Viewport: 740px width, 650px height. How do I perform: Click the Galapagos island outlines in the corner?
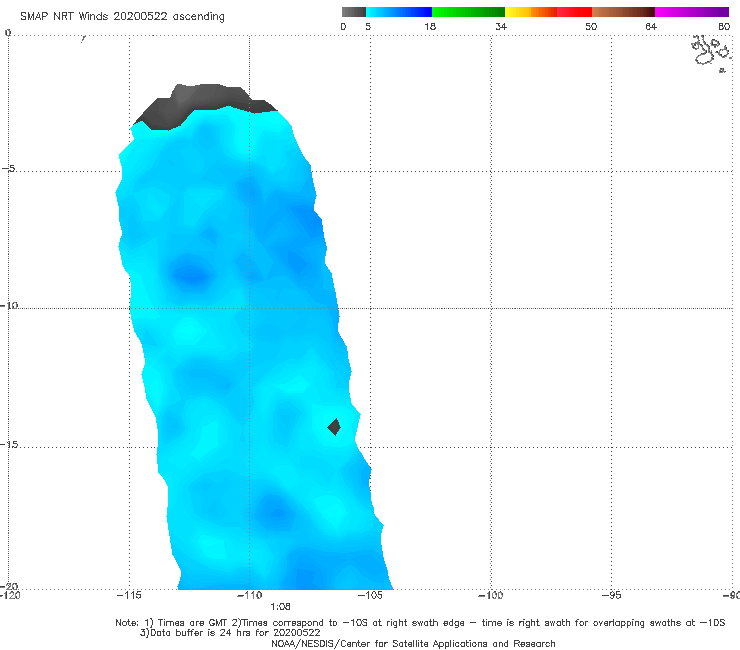pyautogui.click(x=712, y=52)
